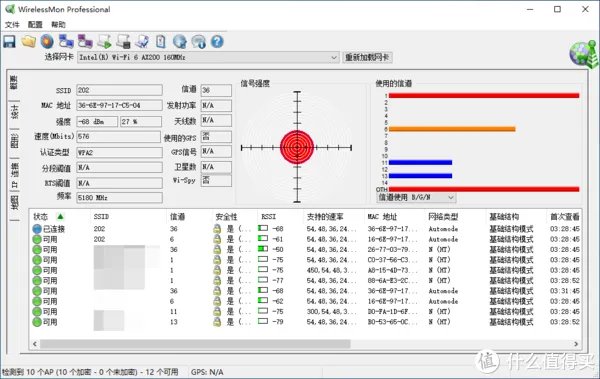Click the red channel 1 usage bar

point(484,96)
